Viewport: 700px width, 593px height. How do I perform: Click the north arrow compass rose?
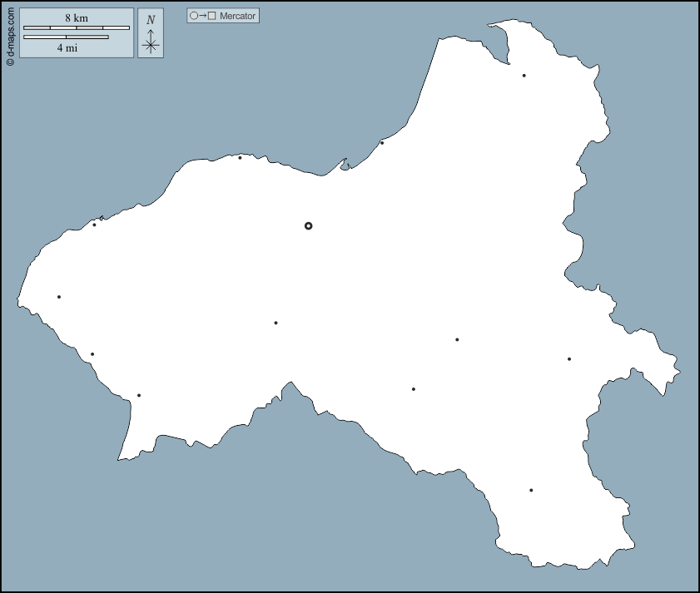click(151, 42)
